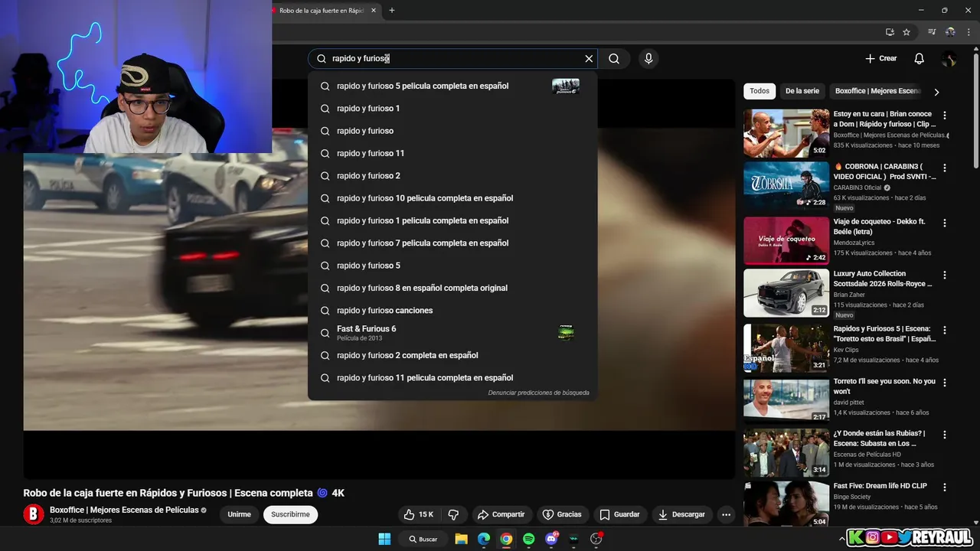The image size is (980, 551).
Task: Choose suggestion 'rapido y furioso 8 en español completa original'
Action: (452, 288)
